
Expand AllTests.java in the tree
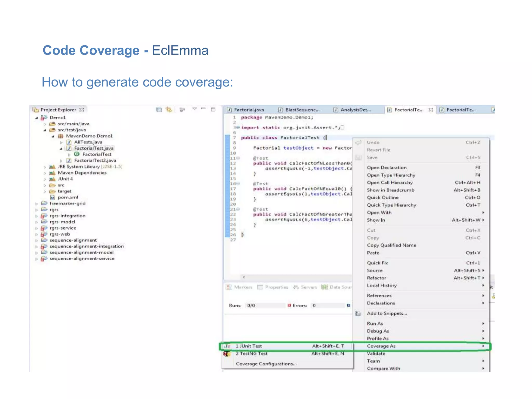coord(61,143)
